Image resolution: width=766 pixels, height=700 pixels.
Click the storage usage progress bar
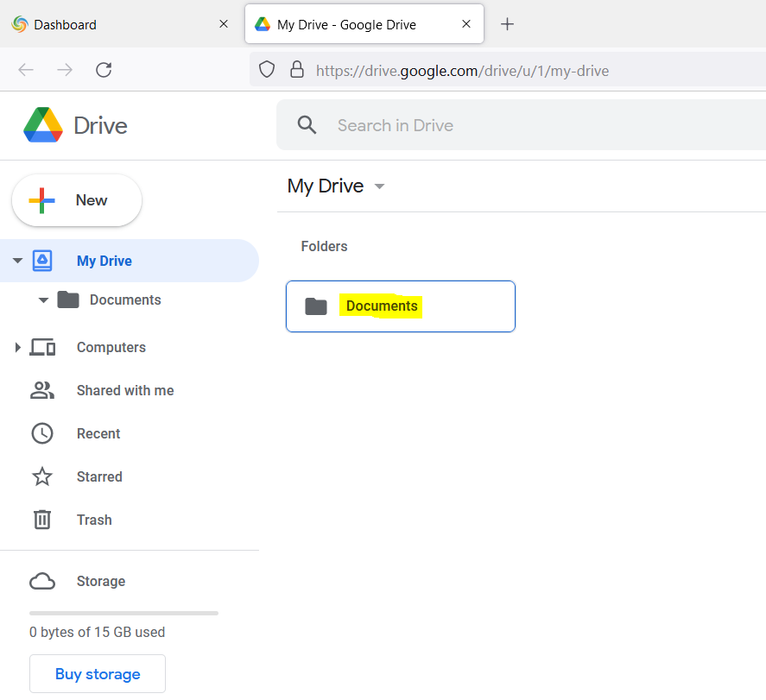(123, 613)
